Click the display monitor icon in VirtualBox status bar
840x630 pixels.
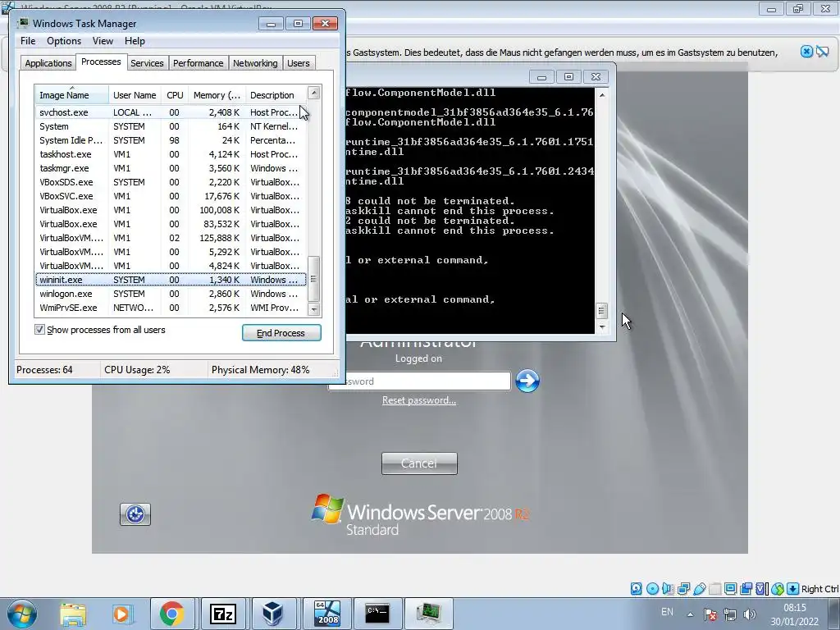click(x=730, y=589)
